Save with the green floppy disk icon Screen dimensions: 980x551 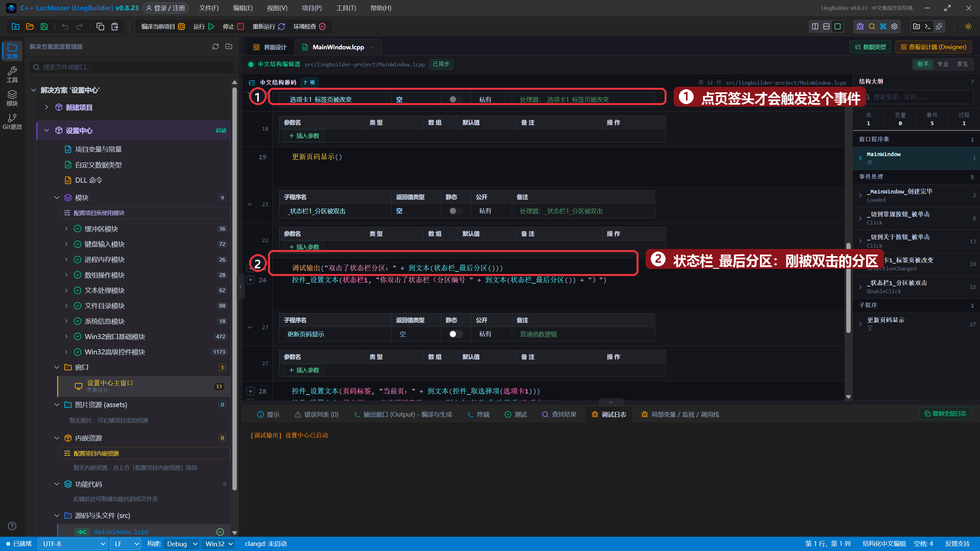click(44, 27)
